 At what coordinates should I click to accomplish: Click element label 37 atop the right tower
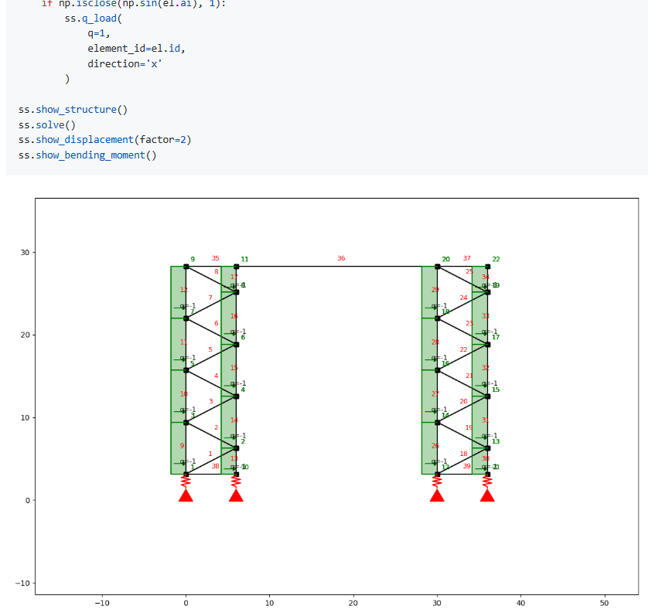(466, 258)
